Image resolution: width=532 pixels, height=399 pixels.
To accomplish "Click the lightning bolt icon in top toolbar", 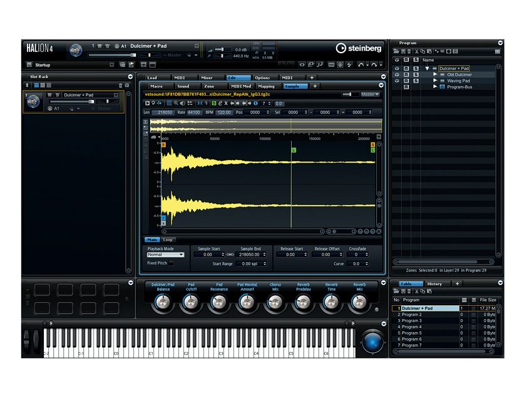I will pos(349,64).
